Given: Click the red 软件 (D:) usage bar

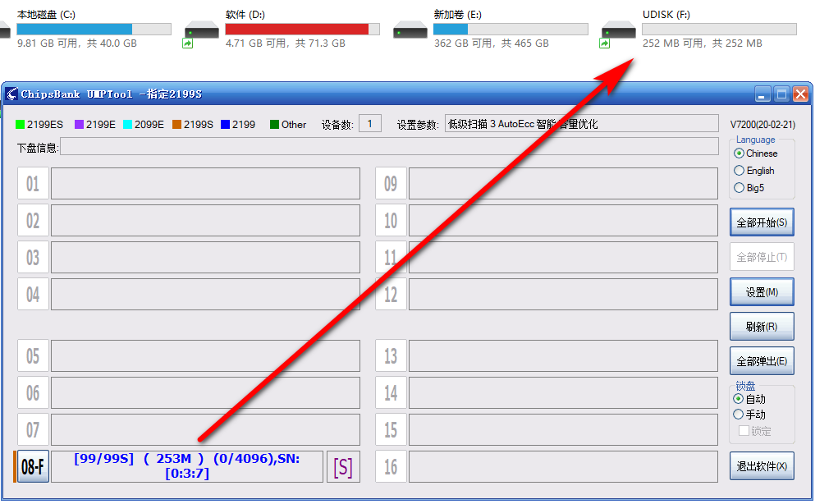Looking at the screenshot, I should click(303, 29).
